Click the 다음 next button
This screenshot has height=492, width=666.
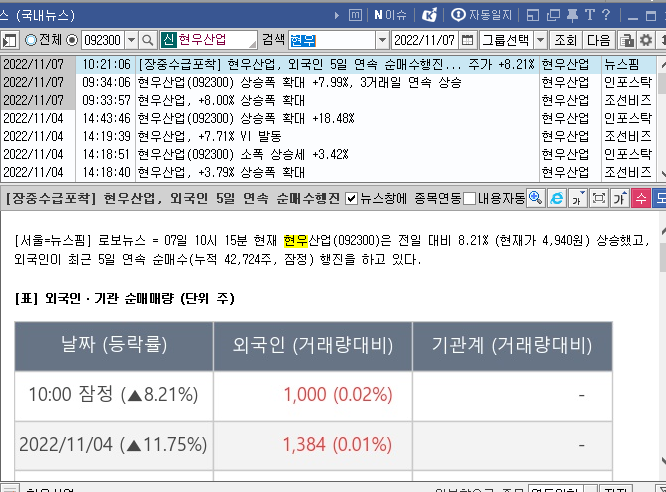pos(598,40)
